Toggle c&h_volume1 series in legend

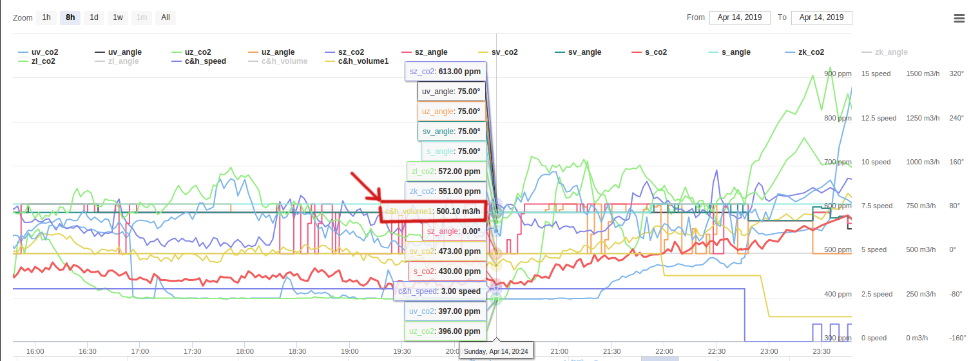pos(357,61)
